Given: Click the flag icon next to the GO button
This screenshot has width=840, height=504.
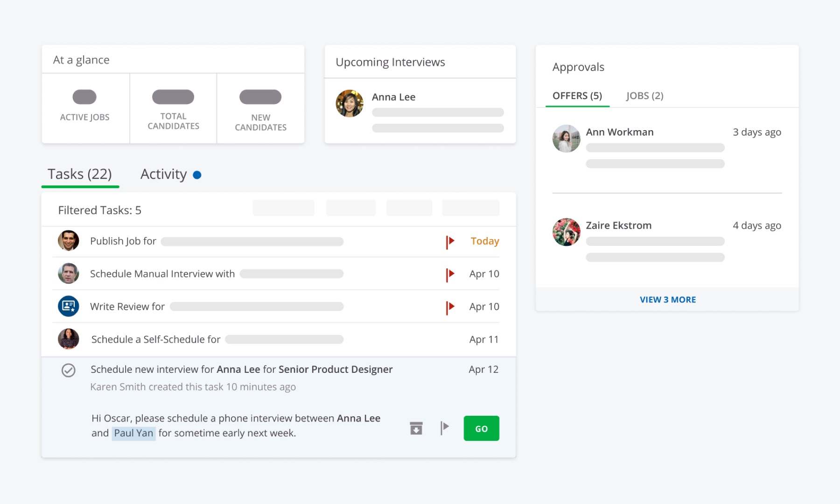Looking at the screenshot, I should pyautogui.click(x=444, y=427).
